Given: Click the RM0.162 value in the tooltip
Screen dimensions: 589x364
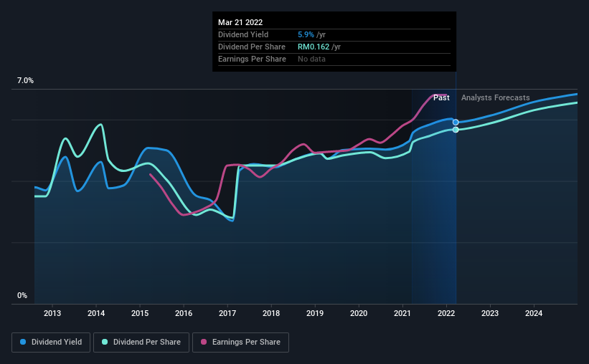Looking at the screenshot, I should (x=314, y=47).
